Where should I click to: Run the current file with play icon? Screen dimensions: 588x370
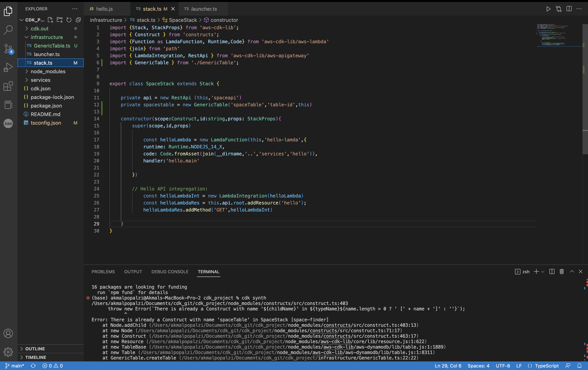coord(548,9)
